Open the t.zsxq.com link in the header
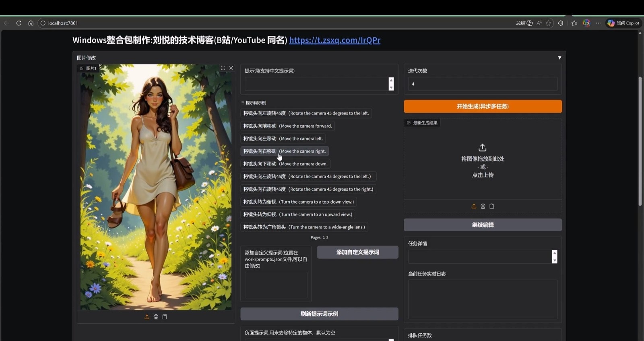 tap(334, 40)
